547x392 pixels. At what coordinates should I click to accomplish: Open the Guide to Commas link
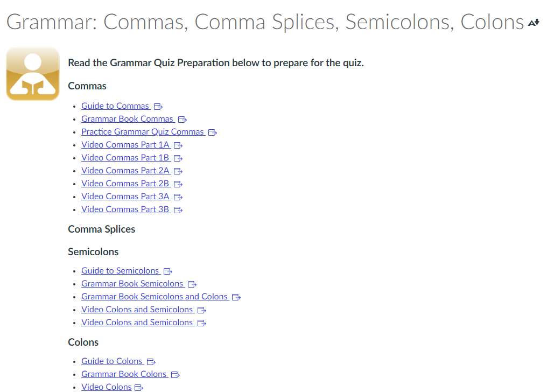point(115,106)
